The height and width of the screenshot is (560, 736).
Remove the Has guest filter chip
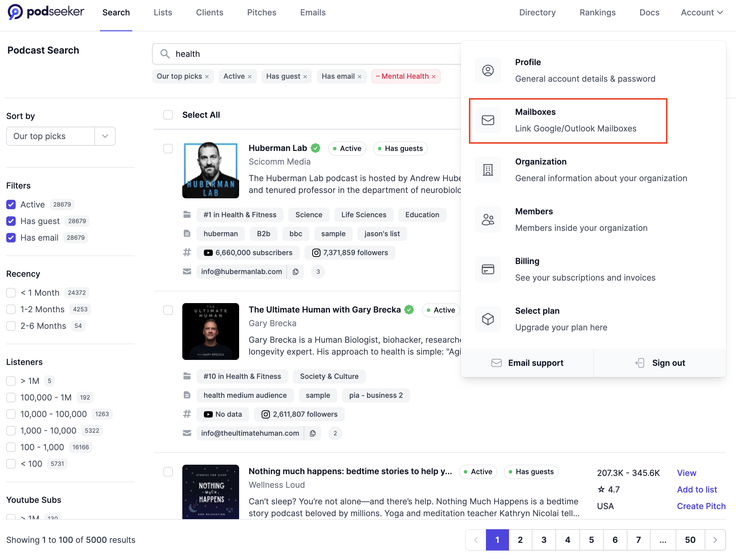click(x=305, y=77)
